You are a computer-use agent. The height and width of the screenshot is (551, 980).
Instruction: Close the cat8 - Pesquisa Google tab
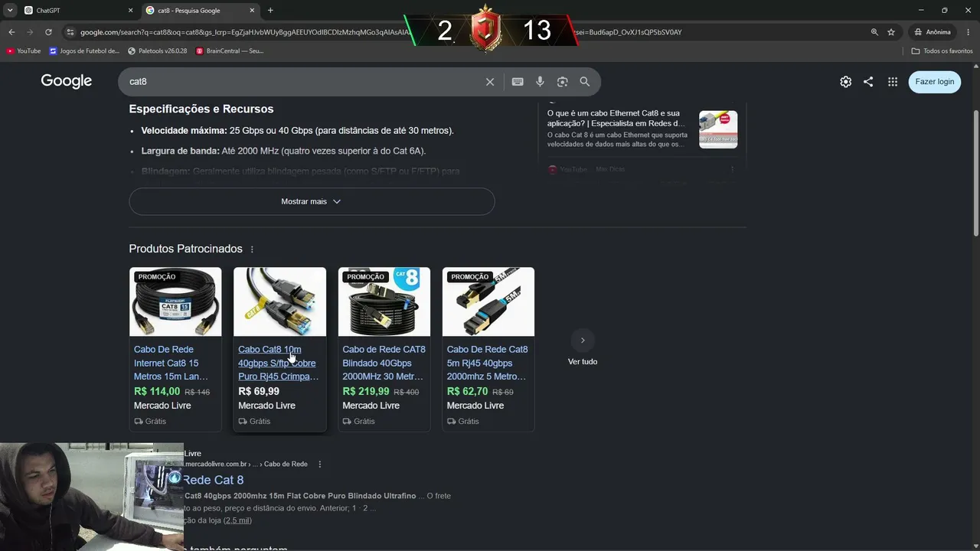pyautogui.click(x=253, y=11)
